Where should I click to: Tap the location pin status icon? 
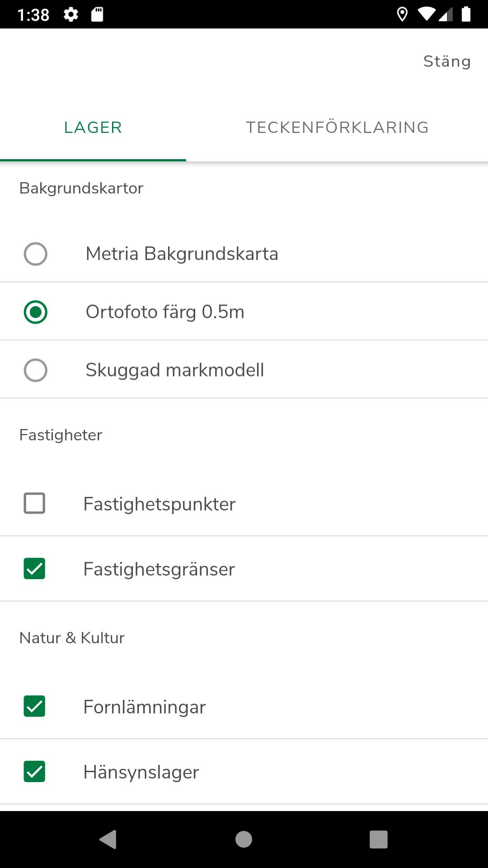point(402,14)
